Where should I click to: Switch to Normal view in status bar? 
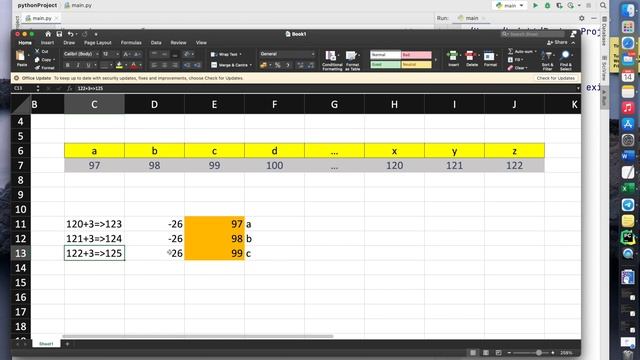coord(473,353)
